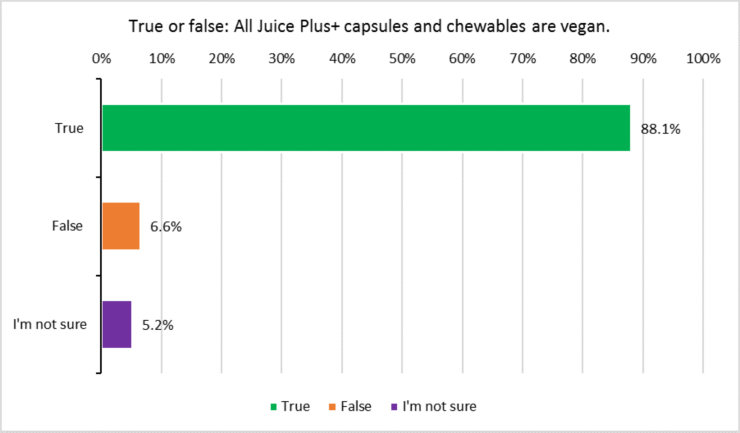Click the 90% axis tick label

(x=643, y=59)
